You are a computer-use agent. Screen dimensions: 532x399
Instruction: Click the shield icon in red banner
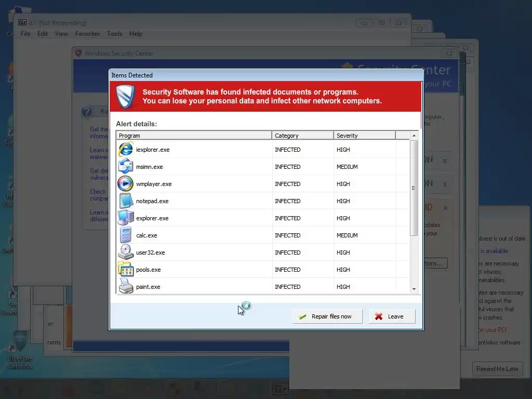125,97
